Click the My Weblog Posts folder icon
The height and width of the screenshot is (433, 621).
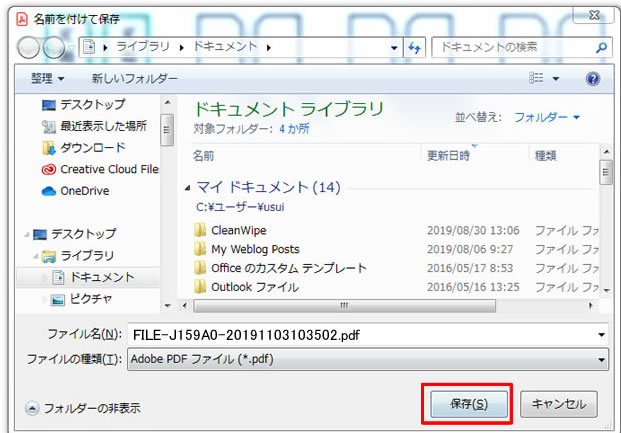click(x=200, y=249)
